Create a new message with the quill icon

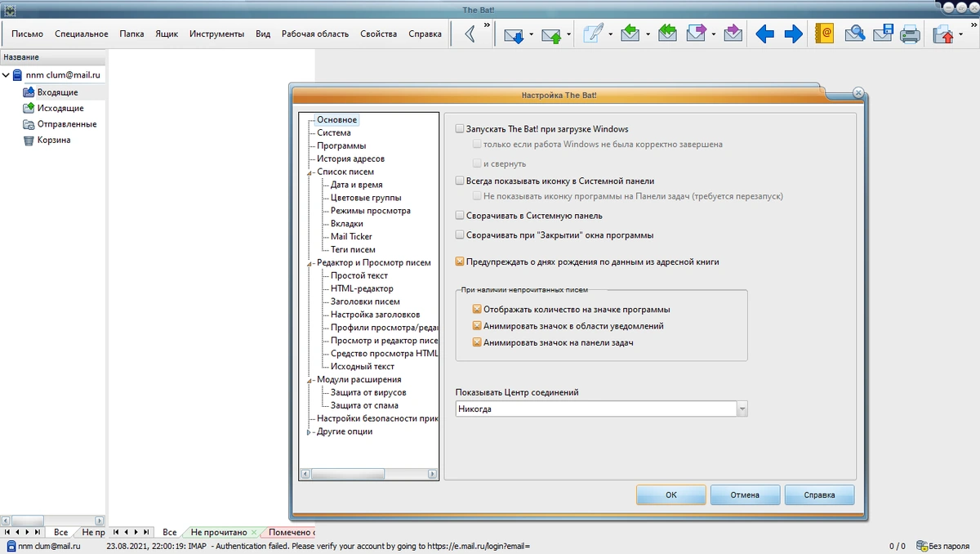coord(594,34)
